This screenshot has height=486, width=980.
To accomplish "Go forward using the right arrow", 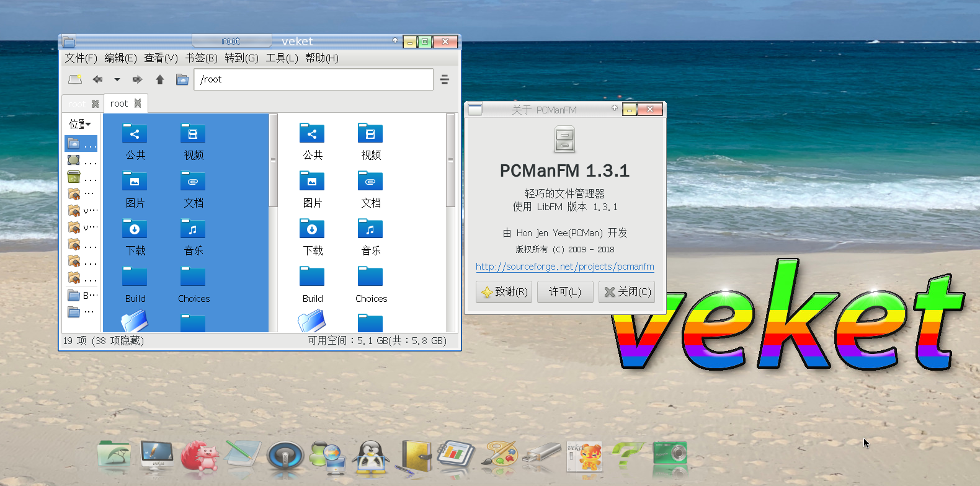I will point(137,79).
